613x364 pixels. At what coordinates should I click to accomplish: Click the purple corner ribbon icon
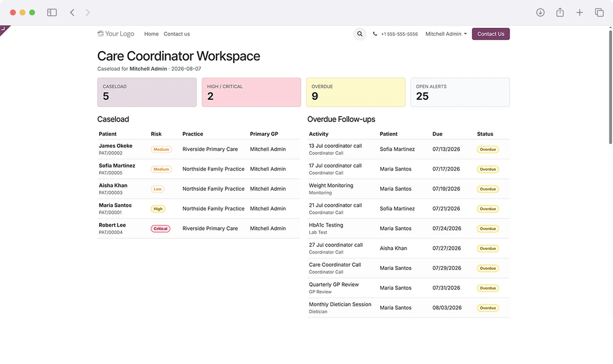(x=4, y=30)
